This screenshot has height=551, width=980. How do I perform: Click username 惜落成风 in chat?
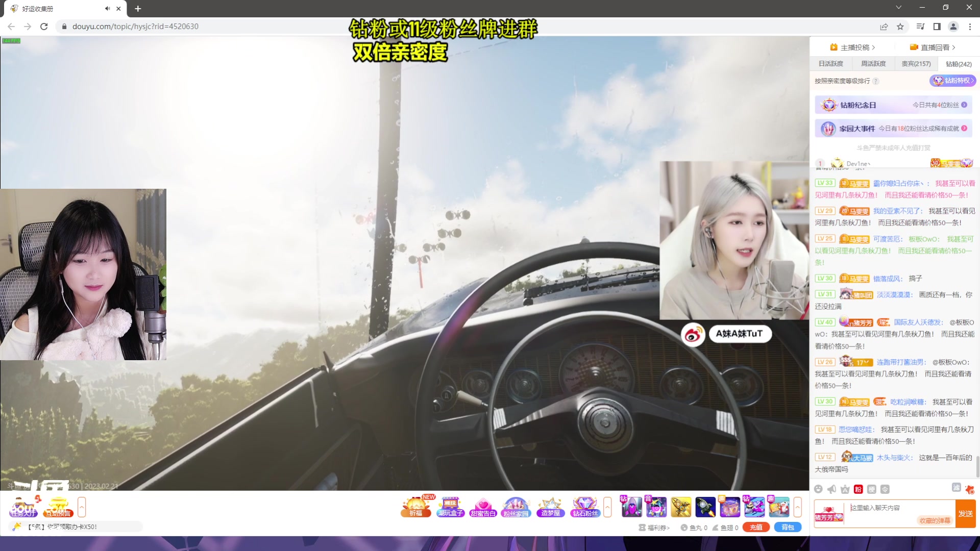[x=887, y=279]
